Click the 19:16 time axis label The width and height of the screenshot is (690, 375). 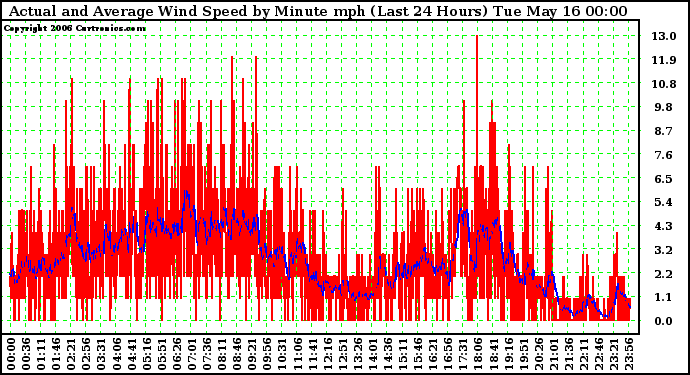508,354
